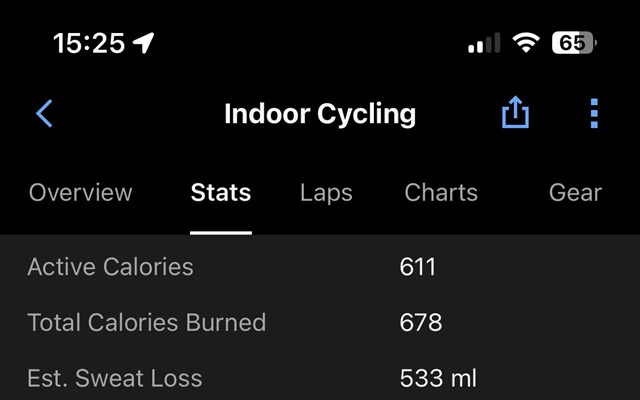This screenshot has height=400, width=640.
Task: Open the three-dot more options menu
Action: (x=594, y=113)
